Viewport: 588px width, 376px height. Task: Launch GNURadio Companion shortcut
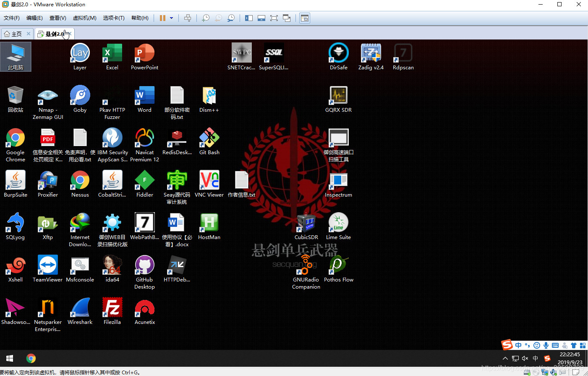pos(306,272)
